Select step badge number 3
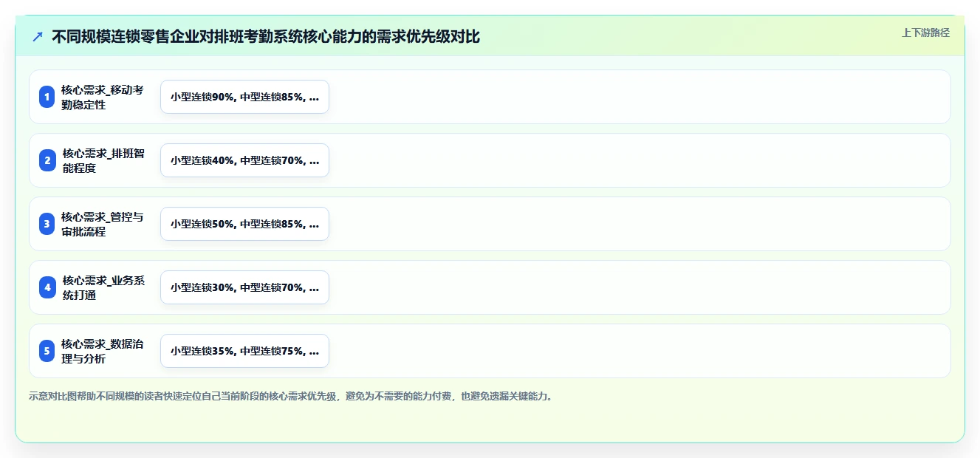980x458 pixels. (x=47, y=224)
